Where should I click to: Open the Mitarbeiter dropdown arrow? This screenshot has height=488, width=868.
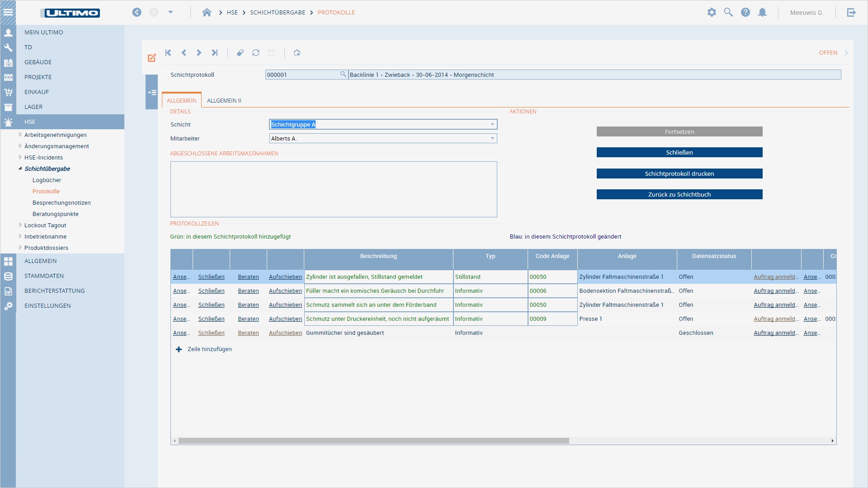pyautogui.click(x=492, y=138)
